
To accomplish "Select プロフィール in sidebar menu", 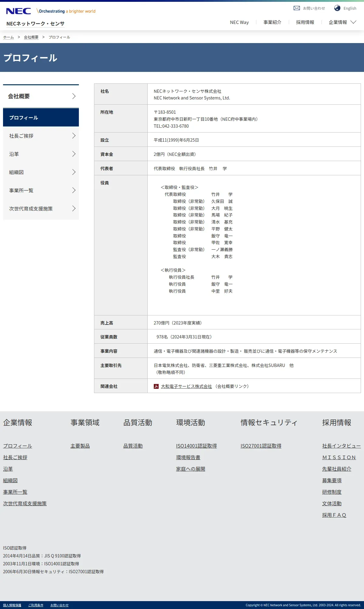I will pos(41,117).
